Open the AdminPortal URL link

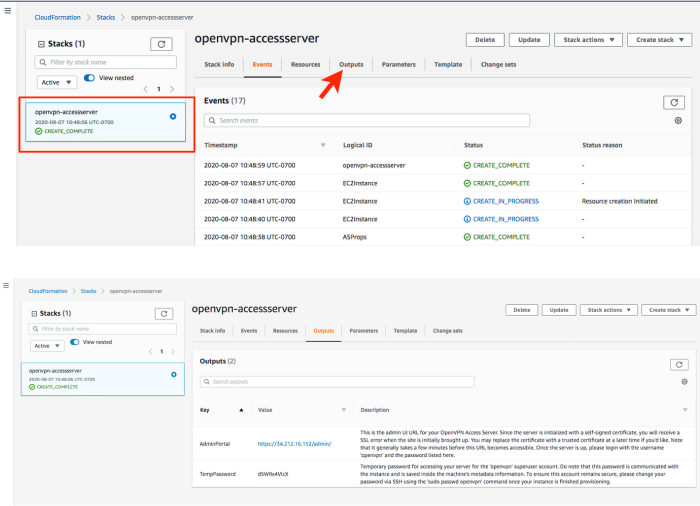(294, 444)
